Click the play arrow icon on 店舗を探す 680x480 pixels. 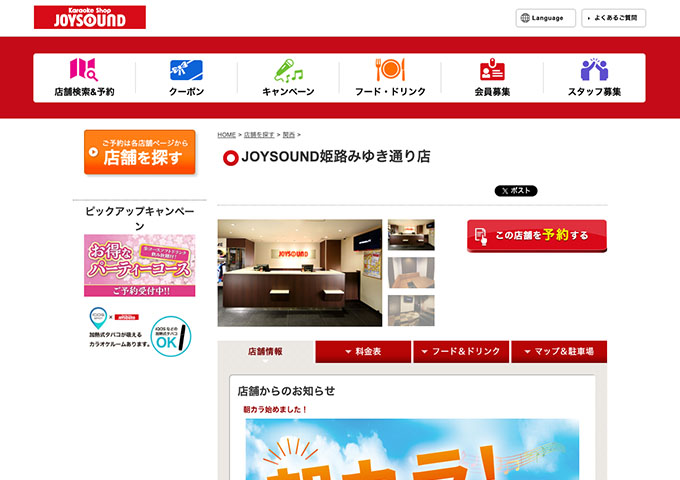pos(93,152)
